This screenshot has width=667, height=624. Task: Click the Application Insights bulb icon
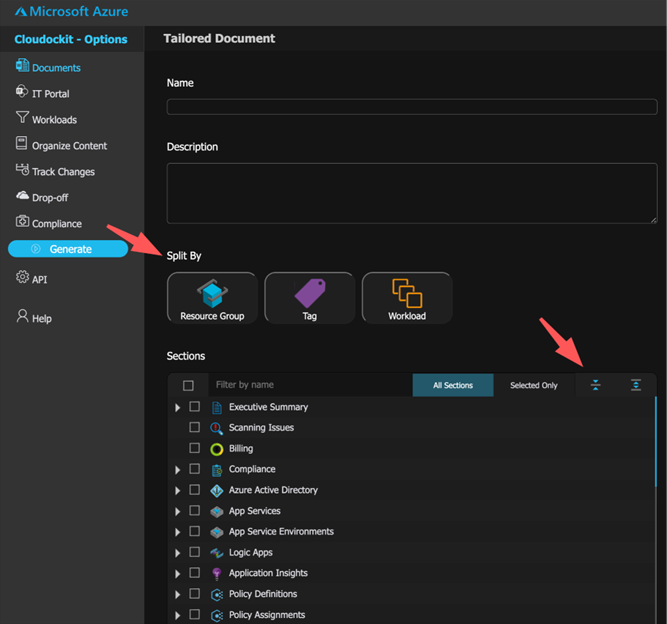coord(217,574)
